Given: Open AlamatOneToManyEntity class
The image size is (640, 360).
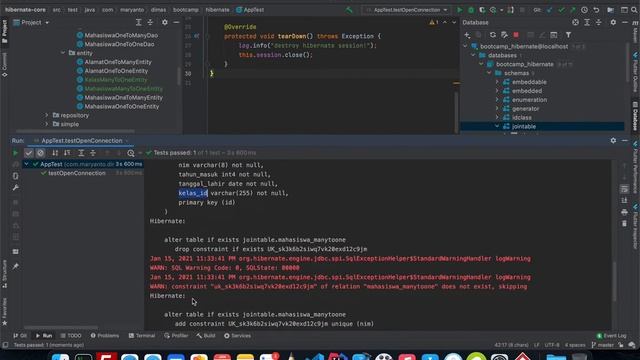Looking at the screenshot, I should point(118,62).
